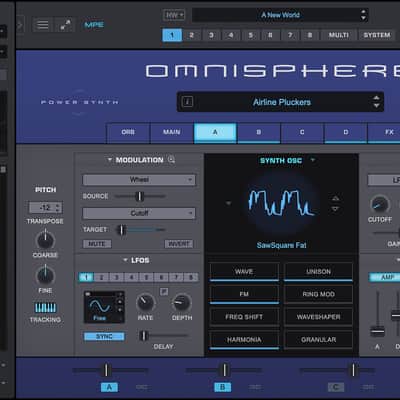Viewport: 400px width, 400px height.
Task: Open the SYNTH OSC mode dropdown arrow
Action: click(x=313, y=160)
